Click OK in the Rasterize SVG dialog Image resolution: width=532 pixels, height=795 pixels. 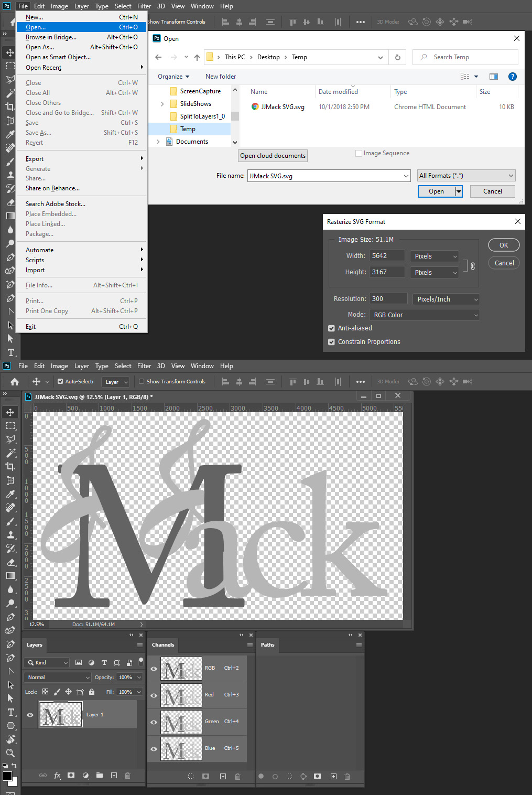[x=503, y=245]
